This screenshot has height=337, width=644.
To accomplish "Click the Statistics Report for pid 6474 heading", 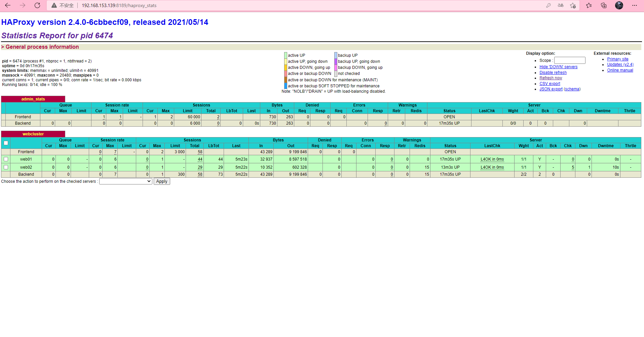I will [x=57, y=36].
